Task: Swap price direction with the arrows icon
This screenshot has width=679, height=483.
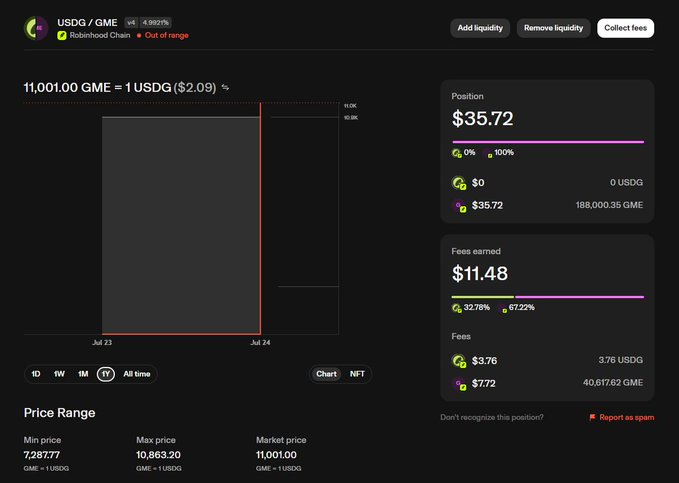Action: pyautogui.click(x=225, y=87)
